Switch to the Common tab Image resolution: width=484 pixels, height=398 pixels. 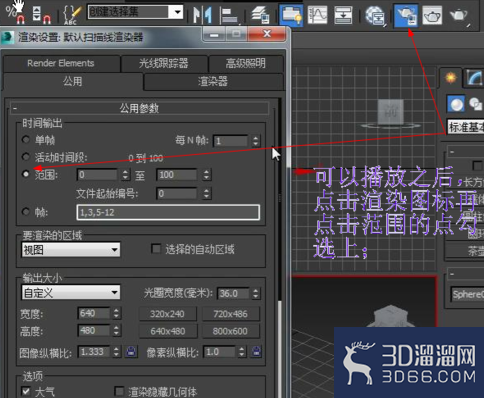pyautogui.click(x=73, y=81)
